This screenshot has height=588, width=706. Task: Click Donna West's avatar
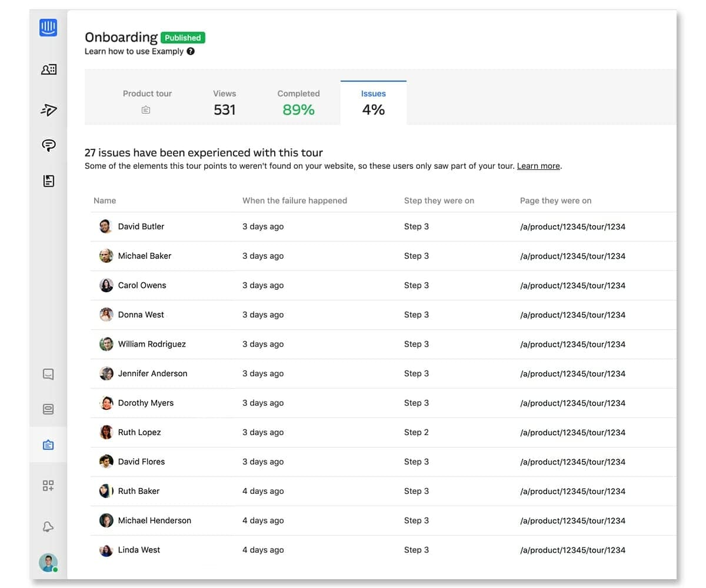(x=106, y=315)
